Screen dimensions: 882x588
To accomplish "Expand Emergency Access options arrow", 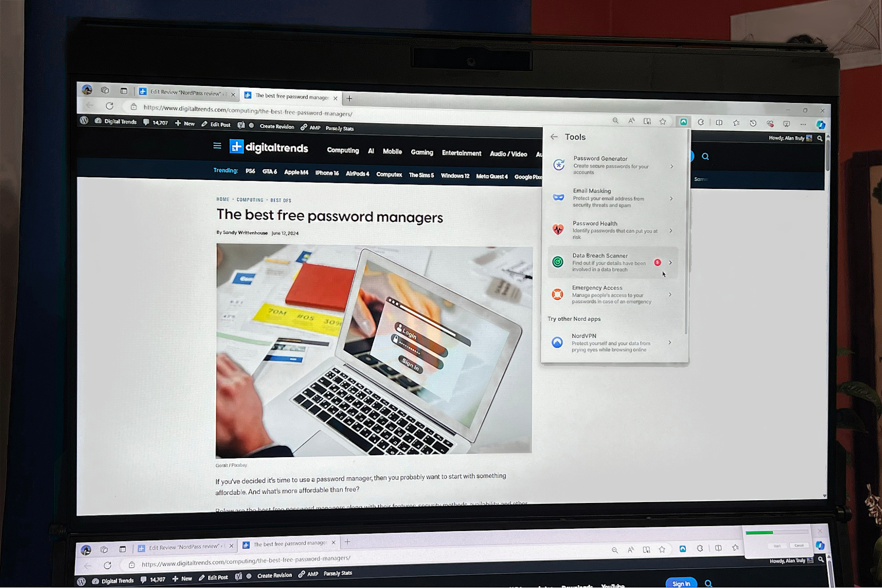I will click(673, 294).
